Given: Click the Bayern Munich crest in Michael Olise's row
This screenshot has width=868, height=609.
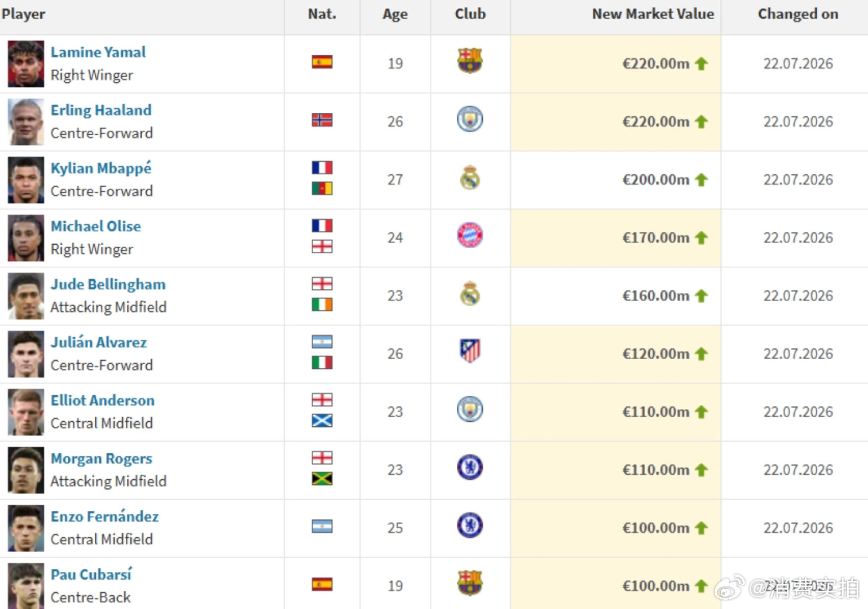Looking at the screenshot, I should pos(470,235).
